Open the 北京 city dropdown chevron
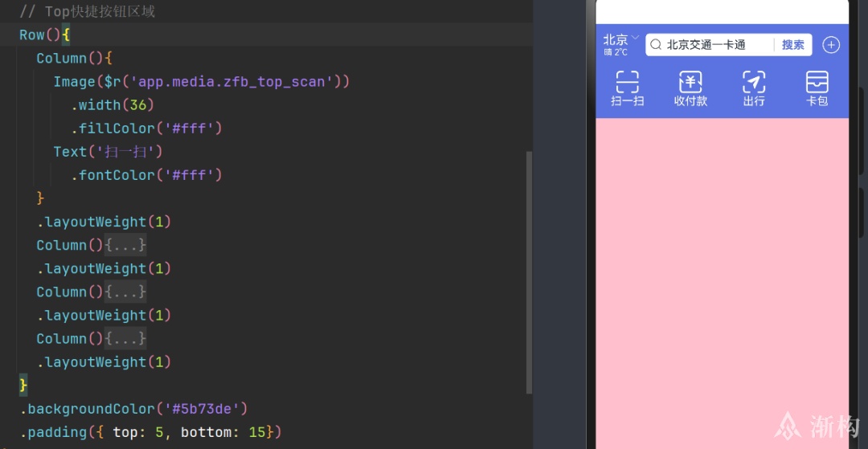 coord(635,38)
